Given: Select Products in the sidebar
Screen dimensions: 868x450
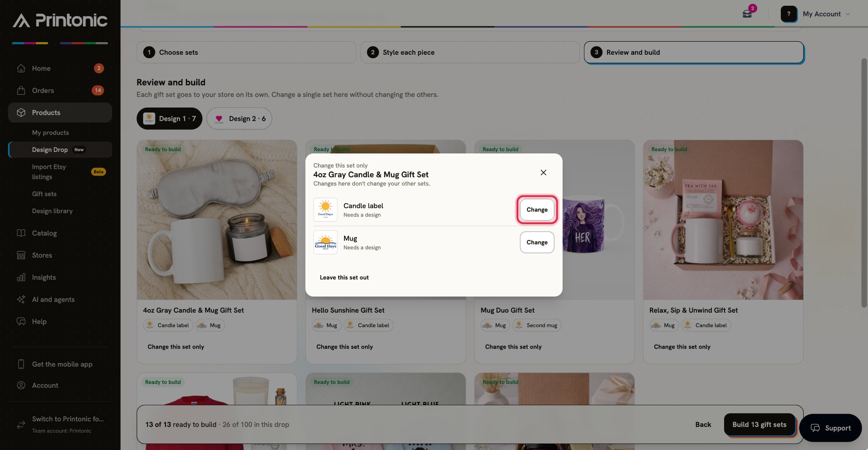Looking at the screenshot, I should 60,112.
